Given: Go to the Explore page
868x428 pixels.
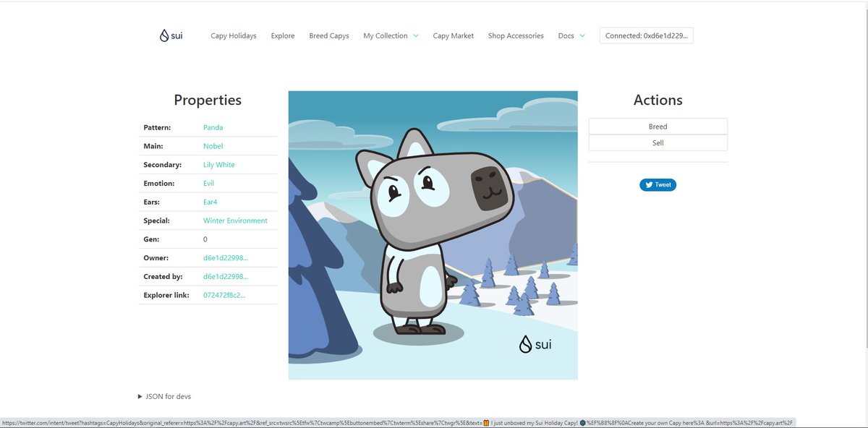Looking at the screenshot, I should click(283, 35).
